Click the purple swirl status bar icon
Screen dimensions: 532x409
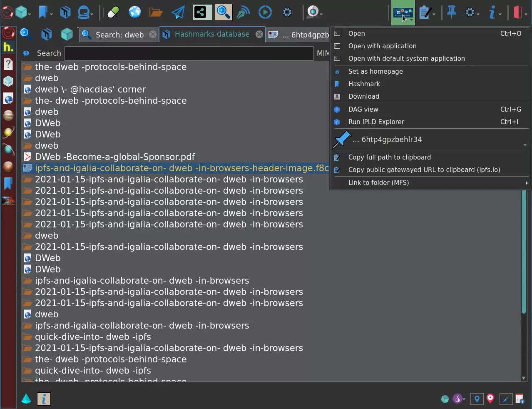[458, 399]
